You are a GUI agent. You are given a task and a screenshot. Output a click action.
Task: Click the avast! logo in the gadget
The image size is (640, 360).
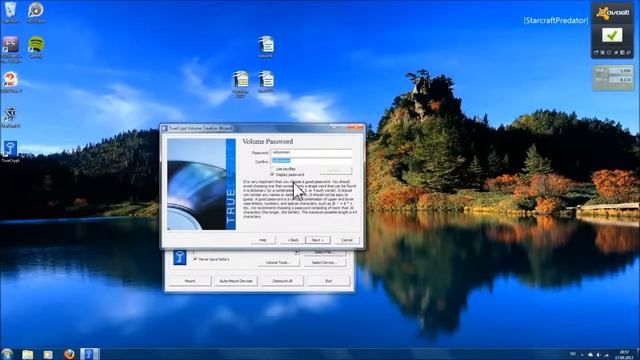click(612, 13)
